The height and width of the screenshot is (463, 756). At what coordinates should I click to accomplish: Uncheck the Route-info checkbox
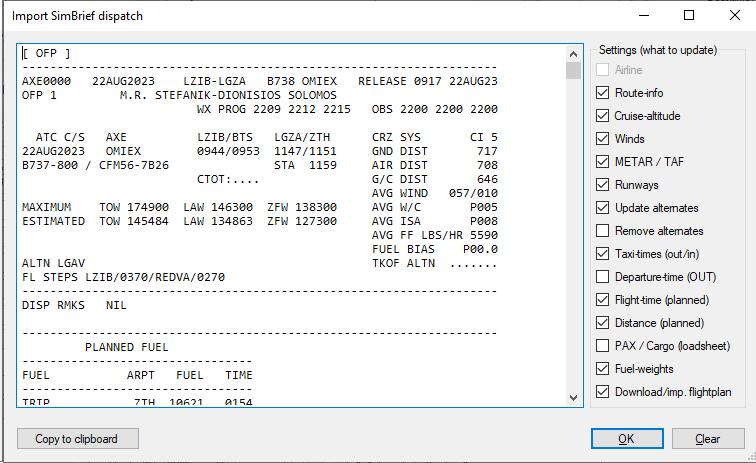pyautogui.click(x=602, y=93)
